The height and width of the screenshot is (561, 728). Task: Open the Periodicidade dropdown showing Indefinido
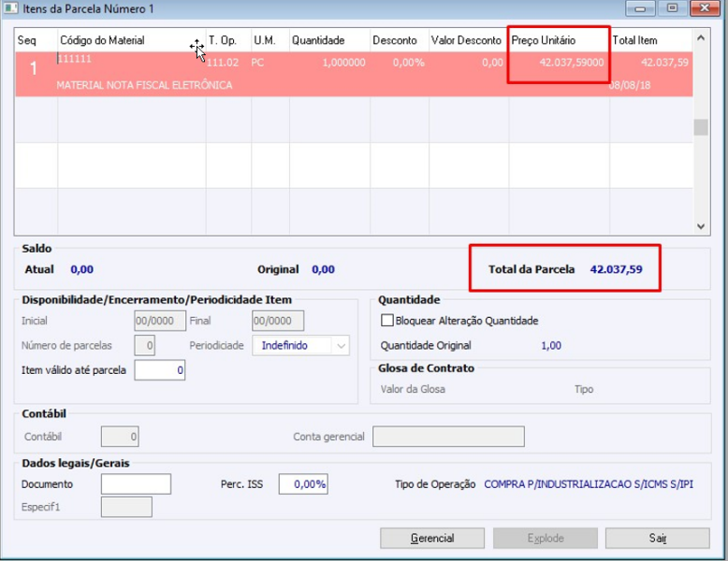pyautogui.click(x=301, y=346)
